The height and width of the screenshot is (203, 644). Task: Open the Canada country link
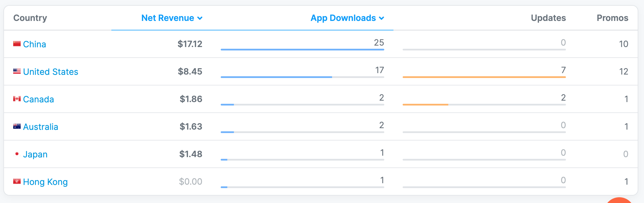[x=38, y=99]
